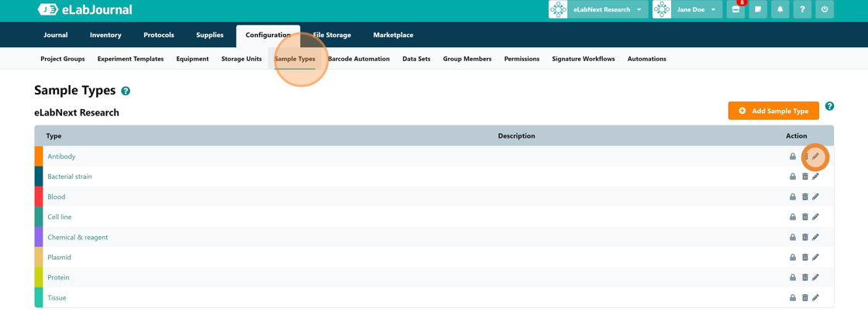The height and width of the screenshot is (329, 868).
Task: Open Storage Units submenu
Action: coord(241,59)
